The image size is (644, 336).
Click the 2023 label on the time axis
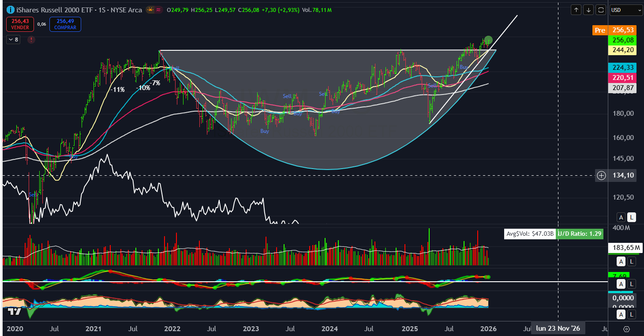(x=251, y=328)
